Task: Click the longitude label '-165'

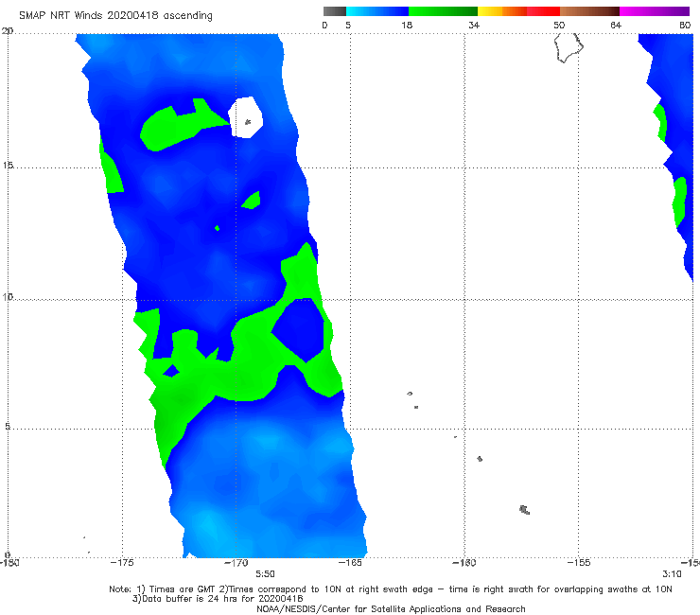Action: click(350, 563)
